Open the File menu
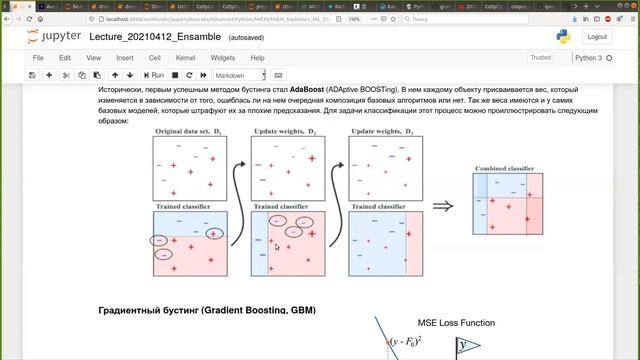The height and width of the screenshot is (360, 640). point(38,58)
